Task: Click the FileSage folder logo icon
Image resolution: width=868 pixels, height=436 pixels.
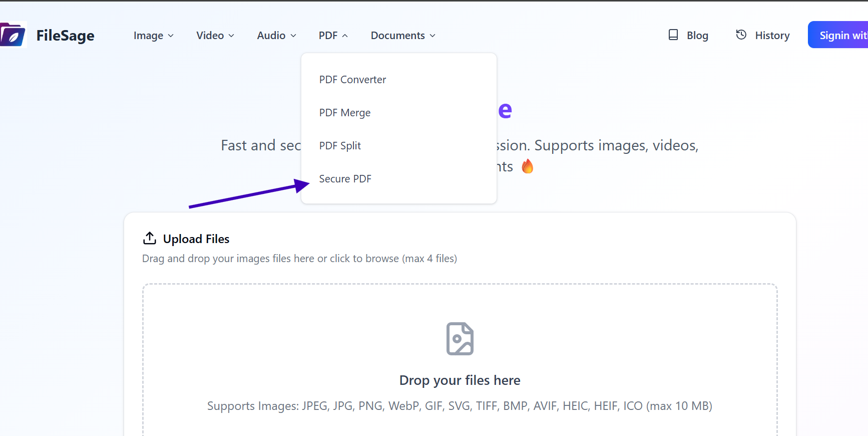Action: coord(14,34)
